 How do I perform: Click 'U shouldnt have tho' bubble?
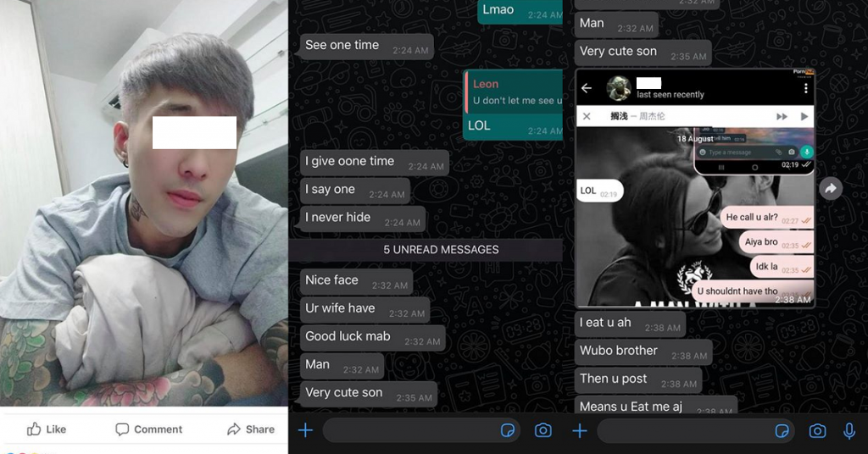coord(753,292)
